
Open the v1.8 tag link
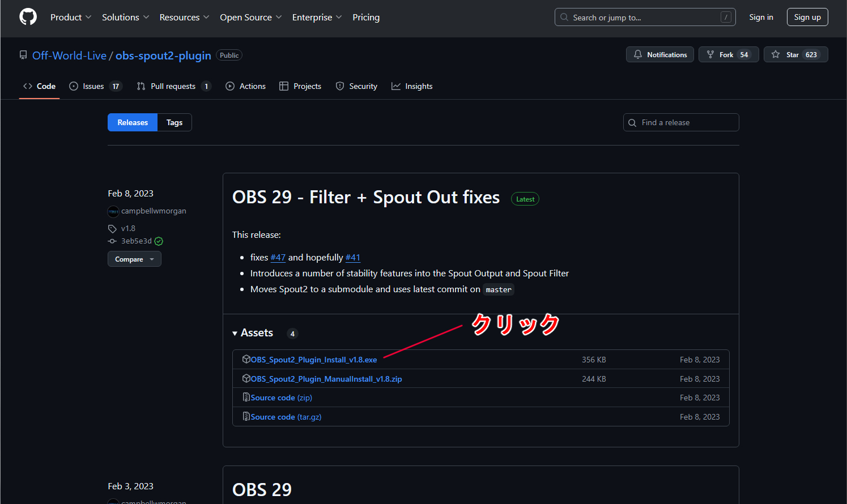128,228
